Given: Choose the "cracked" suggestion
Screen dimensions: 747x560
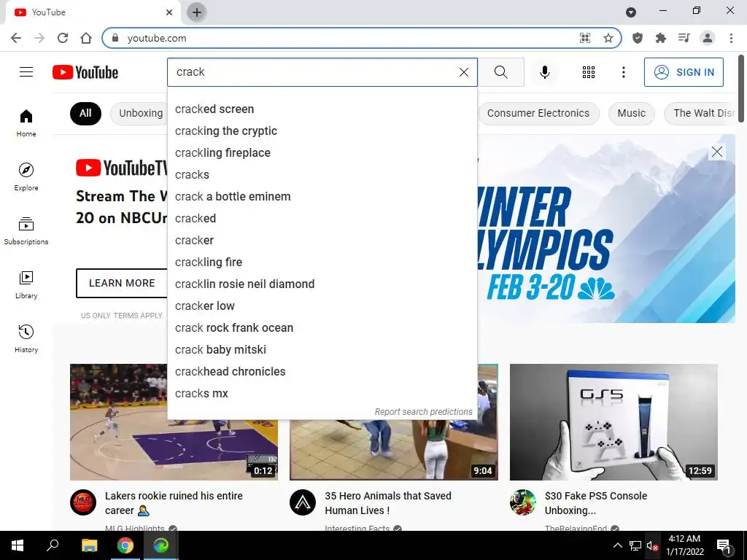Looking at the screenshot, I should (322, 219).
